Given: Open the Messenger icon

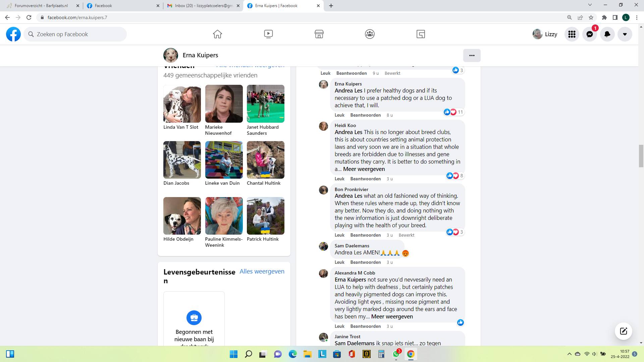Looking at the screenshot, I should click(x=590, y=34).
